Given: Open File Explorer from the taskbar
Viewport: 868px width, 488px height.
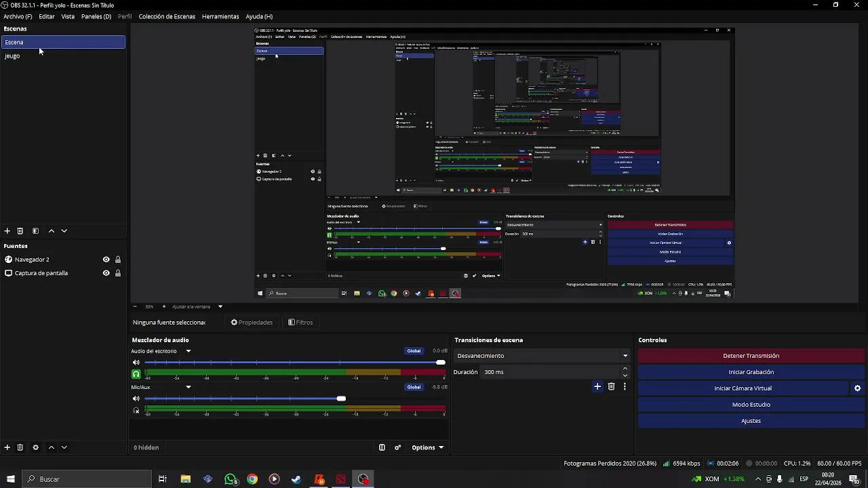Looking at the screenshot, I should coord(186,479).
